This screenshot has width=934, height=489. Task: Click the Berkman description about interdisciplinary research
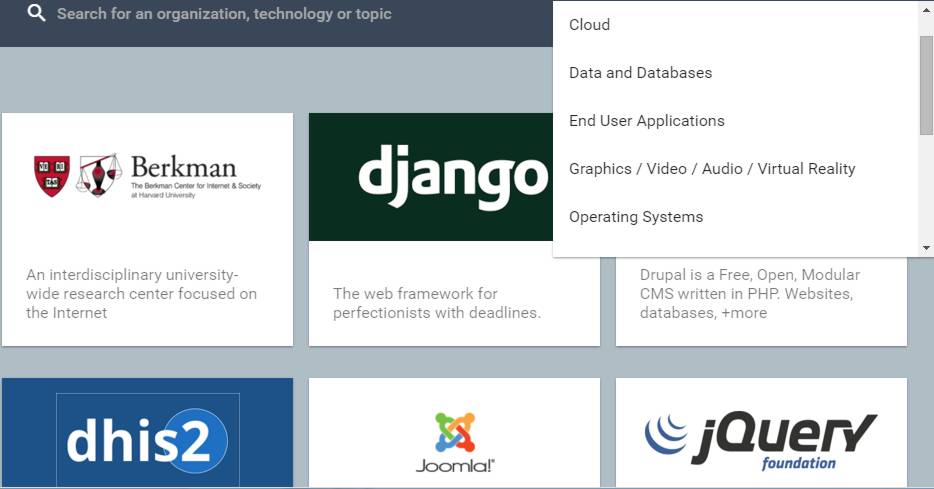pos(142,294)
